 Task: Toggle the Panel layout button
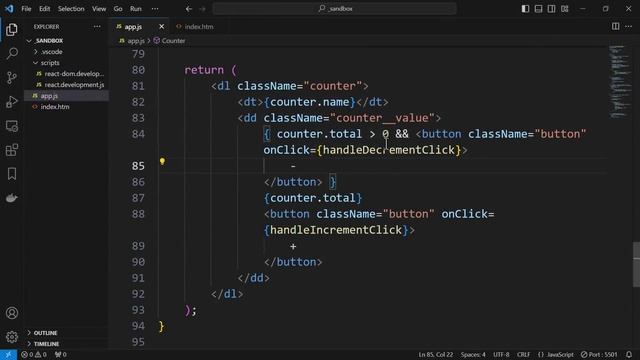point(539,9)
